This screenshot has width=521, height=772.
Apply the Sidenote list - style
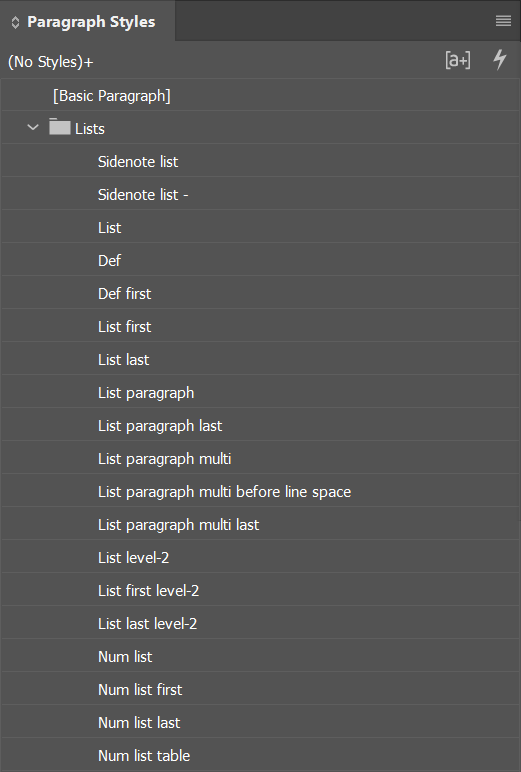pos(260,194)
